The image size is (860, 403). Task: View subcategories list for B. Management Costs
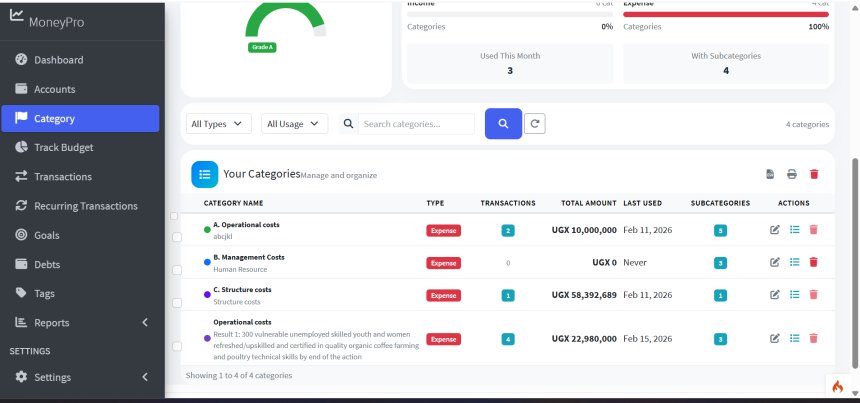(x=794, y=262)
